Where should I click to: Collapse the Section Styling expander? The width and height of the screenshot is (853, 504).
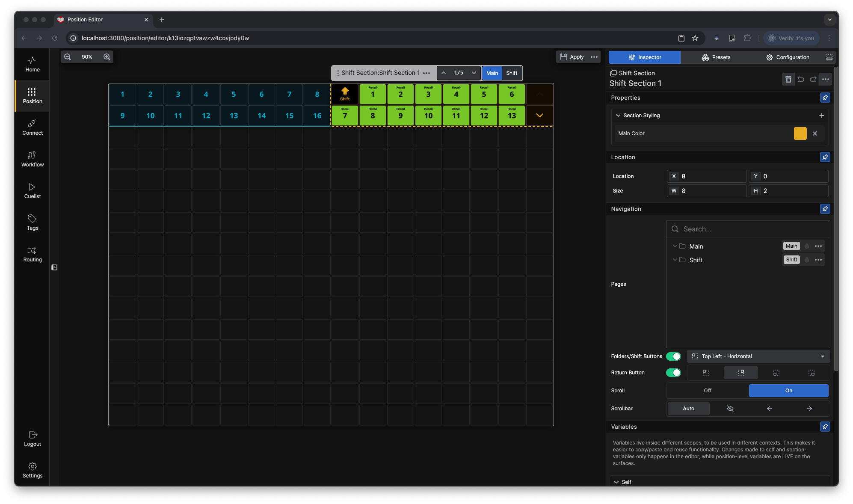(x=618, y=116)
